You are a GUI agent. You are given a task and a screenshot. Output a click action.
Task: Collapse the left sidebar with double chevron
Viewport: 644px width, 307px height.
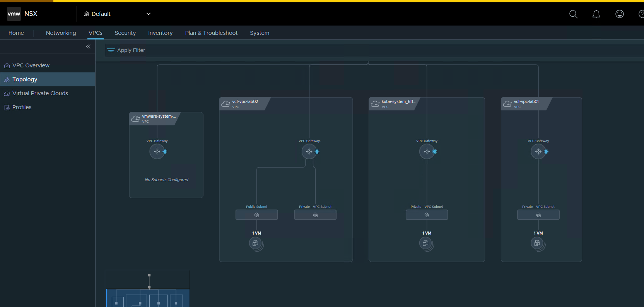pyautogui.click(x=88, y=46)
